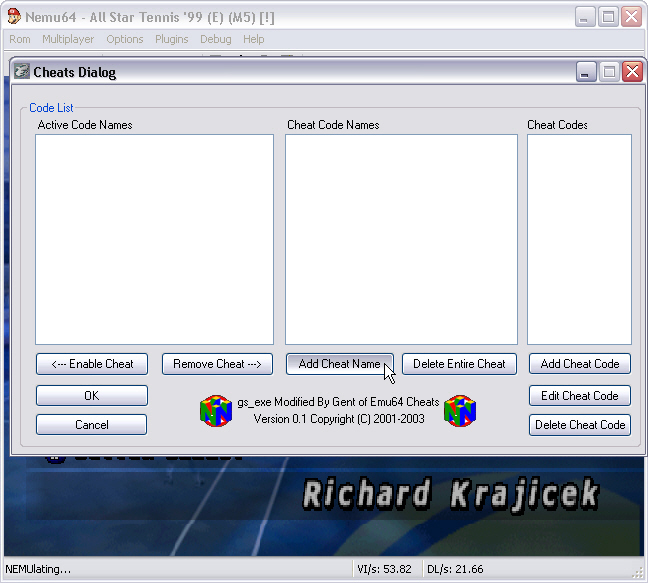Click the right N64 logo beside the credits

[x=460, y=411]
